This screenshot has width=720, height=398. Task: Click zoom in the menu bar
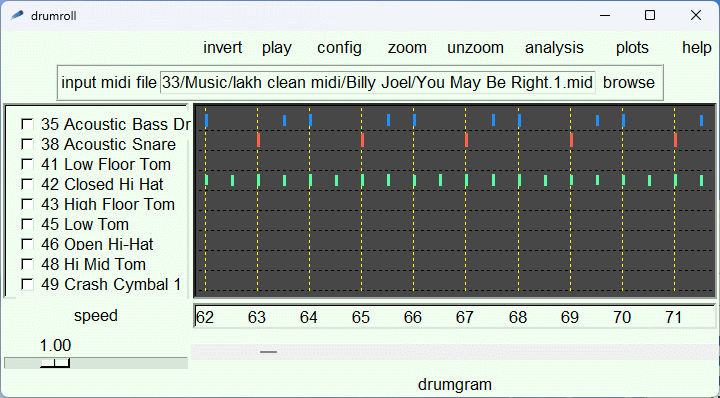click(407, 48)
